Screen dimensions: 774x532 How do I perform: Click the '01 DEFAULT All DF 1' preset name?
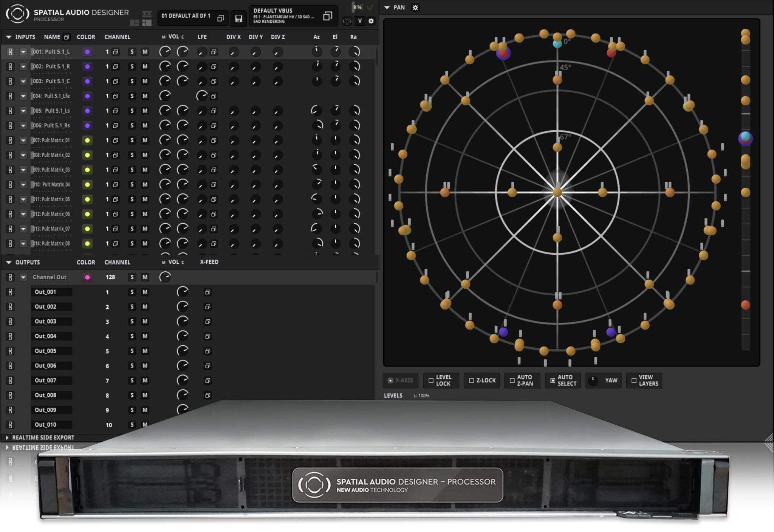click(186, 16)
